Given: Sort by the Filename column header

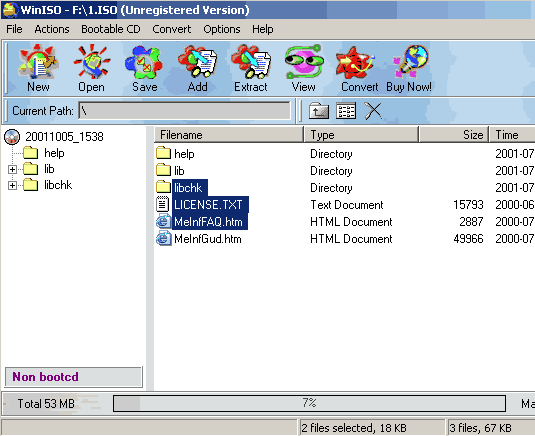Looking at the screenshot, I should coord(229,135).
